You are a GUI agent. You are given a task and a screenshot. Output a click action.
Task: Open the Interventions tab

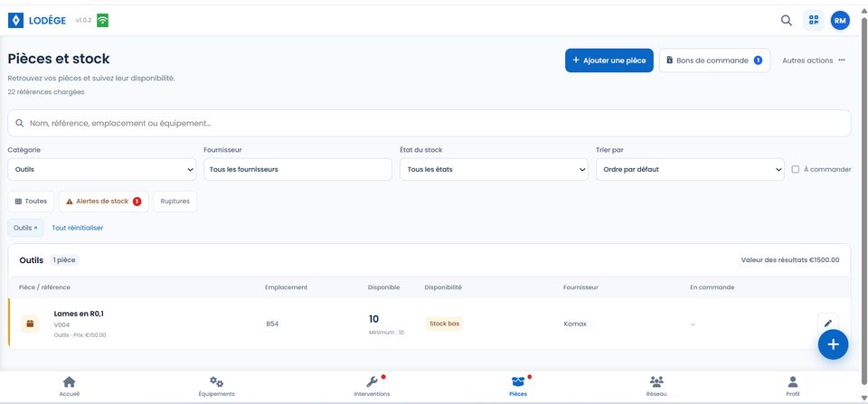point(372,386)
